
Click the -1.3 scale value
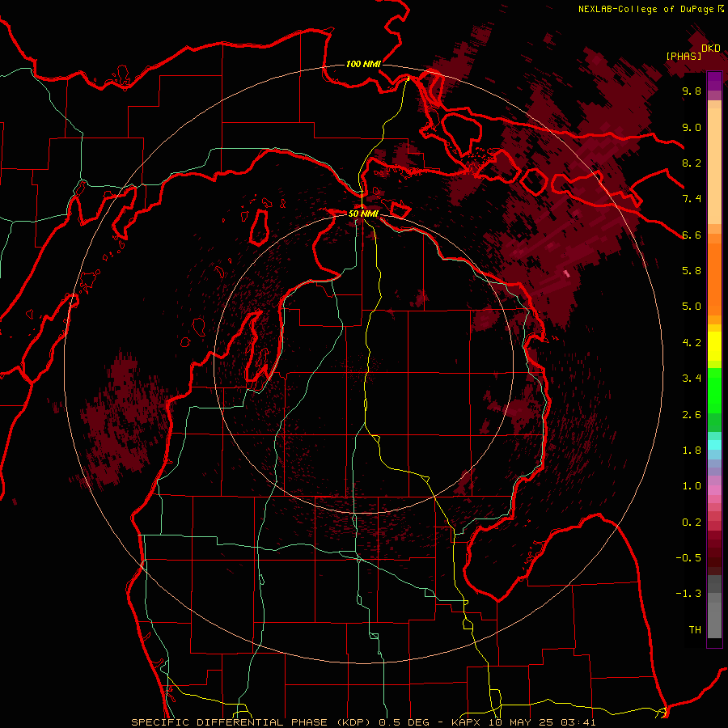(688, 594)
